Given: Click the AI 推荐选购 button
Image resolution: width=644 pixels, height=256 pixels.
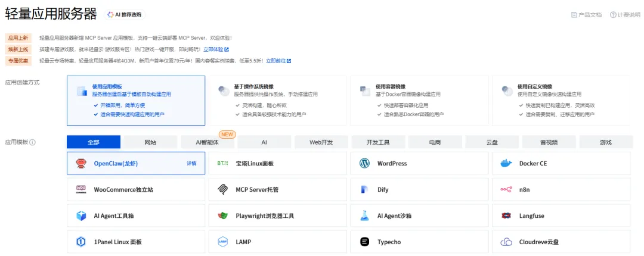Looking at the screenshot, I should 125,14.
